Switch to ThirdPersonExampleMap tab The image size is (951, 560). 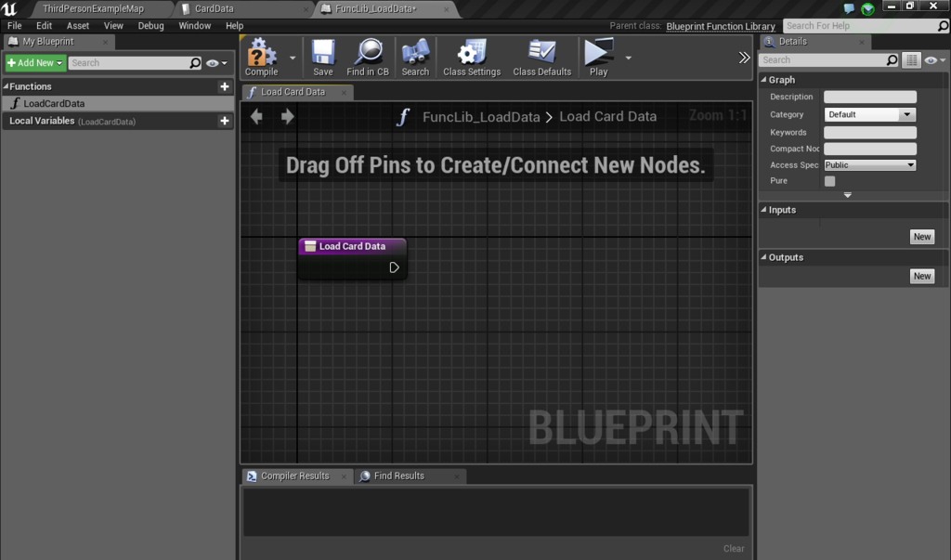point(94,9)
